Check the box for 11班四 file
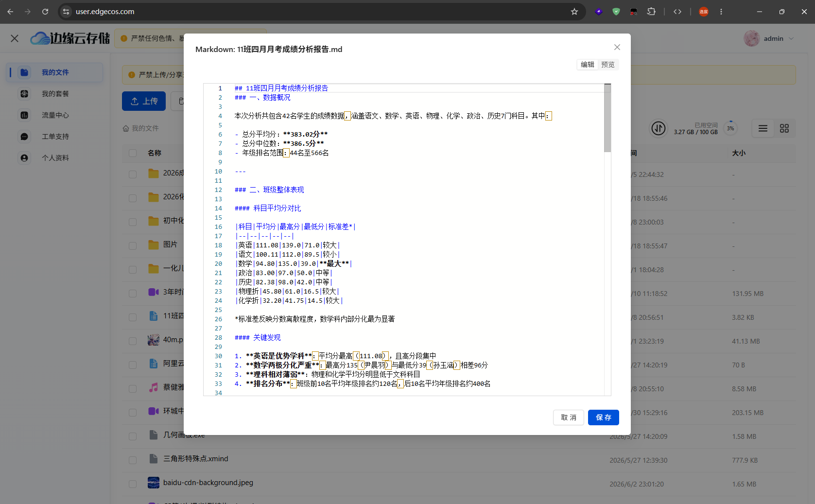Viewport: 815px width, 504px height. tap(133, 317)
